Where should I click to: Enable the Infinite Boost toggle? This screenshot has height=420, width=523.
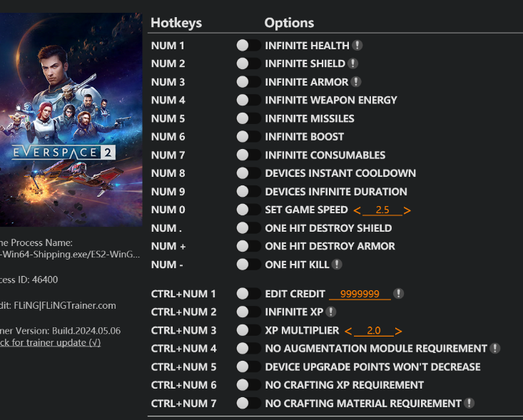point(248,137)
